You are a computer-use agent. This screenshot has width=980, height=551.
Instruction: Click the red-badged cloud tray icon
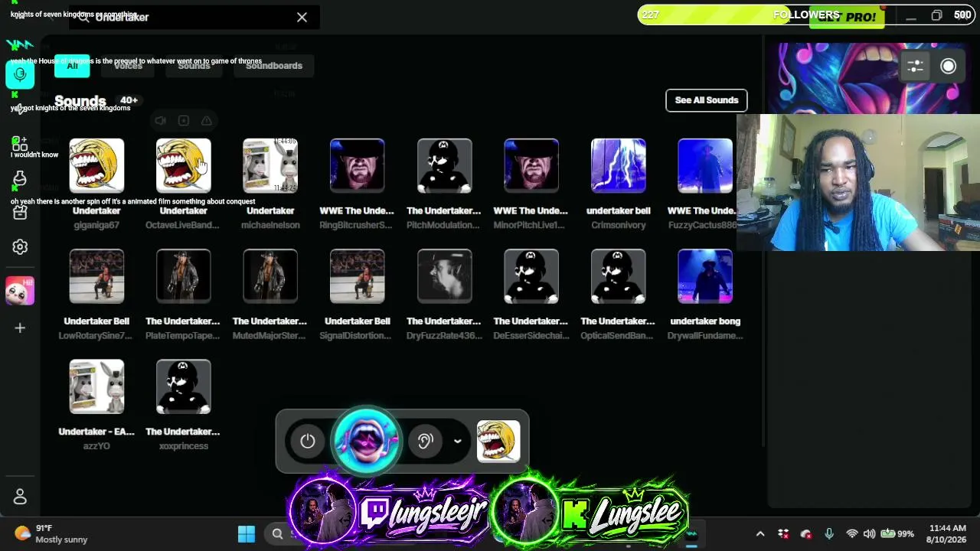click(x=806, y=534)
